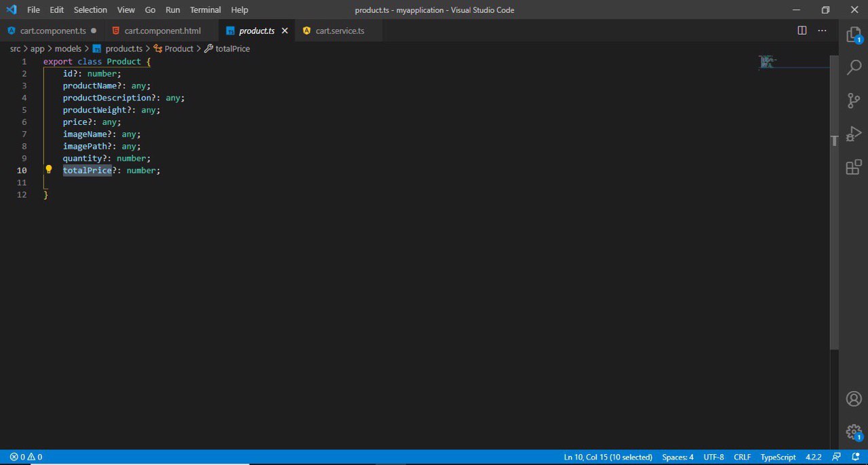Viewport: 868px width, 465px height.
Task: Close the product.ts tab
Action: pyautogui.click(x=285, y=31)
